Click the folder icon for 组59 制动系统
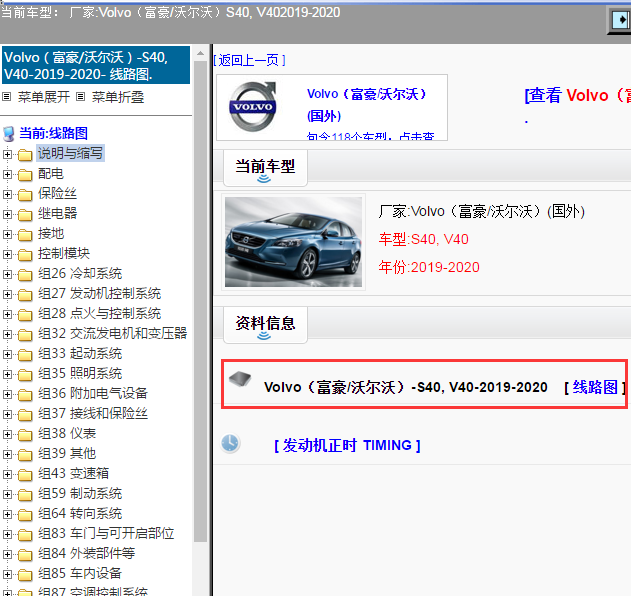This screenshot has height=596, width=631. [x=25, y=495]
